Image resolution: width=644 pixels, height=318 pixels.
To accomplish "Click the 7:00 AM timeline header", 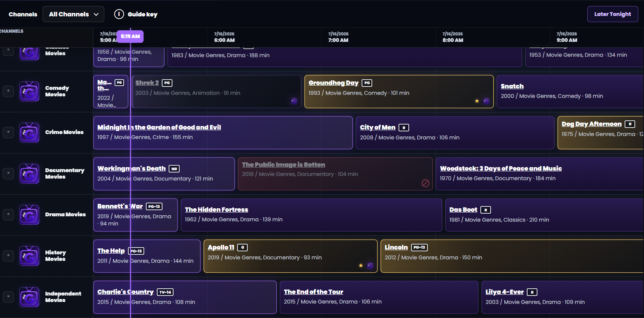I will pos(338,37).
